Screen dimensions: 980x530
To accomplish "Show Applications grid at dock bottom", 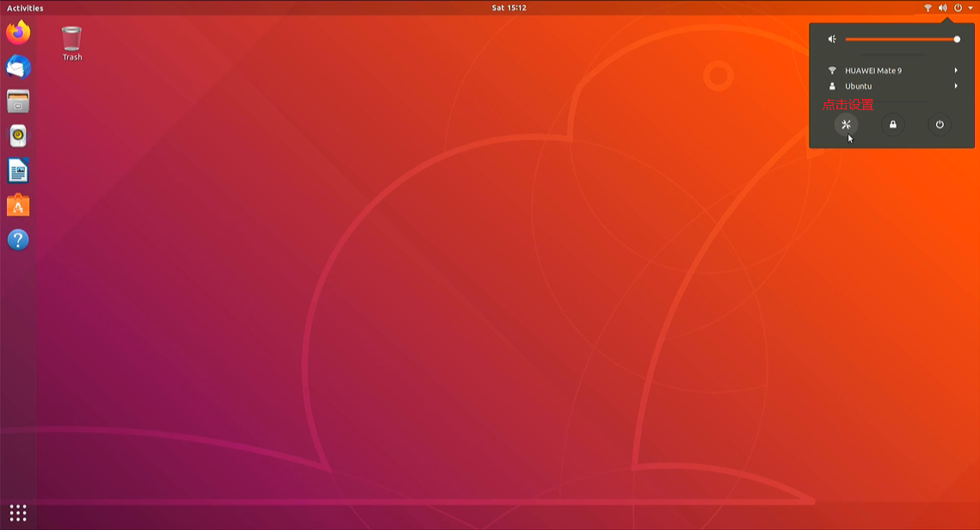I will click(x=18, y=513).
